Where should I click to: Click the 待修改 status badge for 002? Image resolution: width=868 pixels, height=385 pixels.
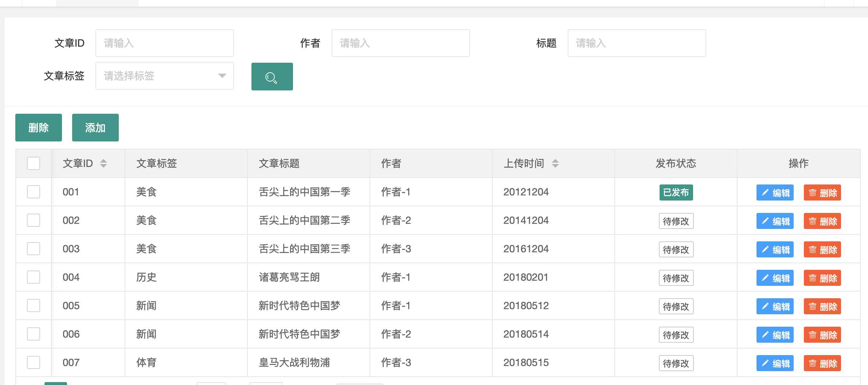[x=676, y=221]
